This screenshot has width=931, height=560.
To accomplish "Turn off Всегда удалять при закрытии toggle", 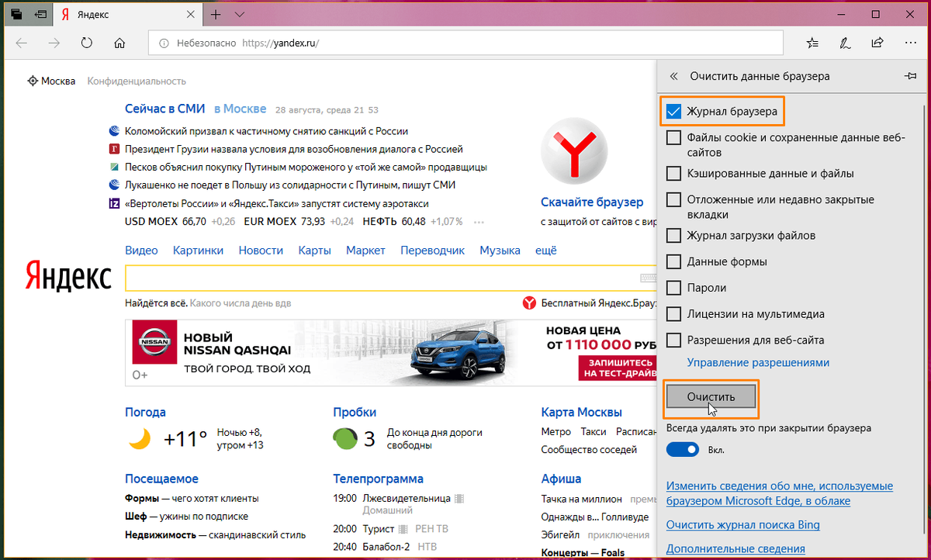I will (683, 450).
